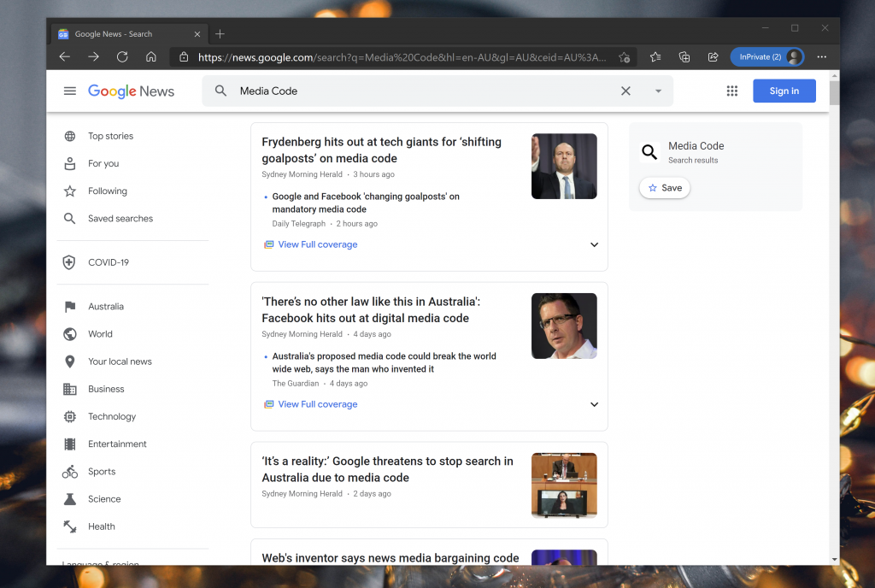This screenshot has height=588, width=875.
Task: Open advanced search options dropdown arrow
Action: point(659,91)
